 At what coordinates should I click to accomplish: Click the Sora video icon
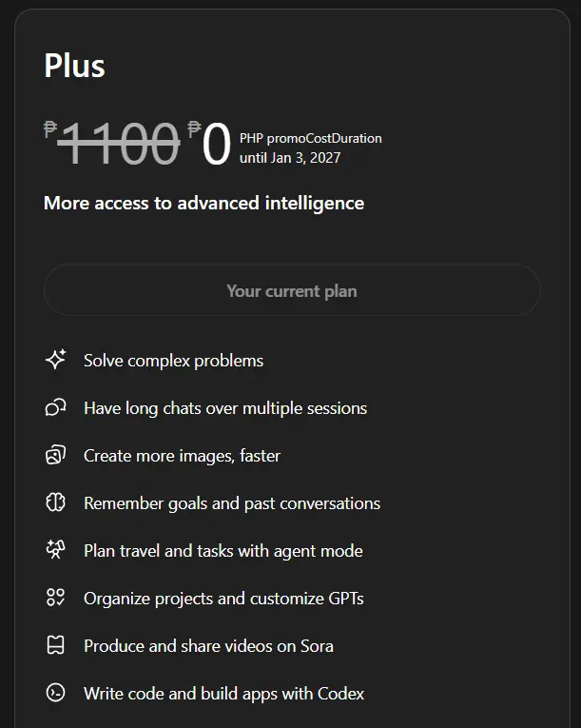(x=56, y=645)
